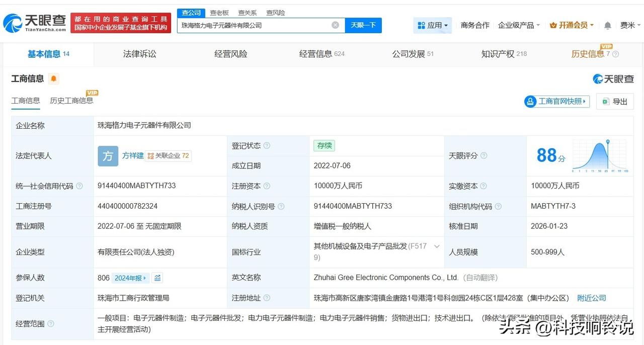Open the insured-count trend chart icon
This screenshot has height=345, width=644.
[x=157, y=278]
